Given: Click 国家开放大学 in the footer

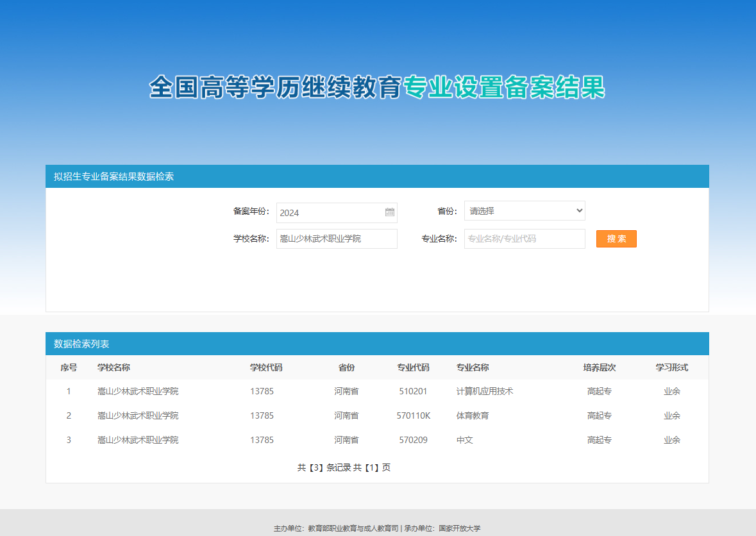Looking at the screenshot, I should [459, 528].
